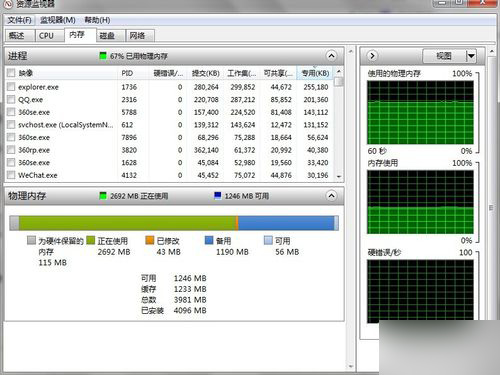Select the svchost.exe (LocalSystemN...) row

169,125
